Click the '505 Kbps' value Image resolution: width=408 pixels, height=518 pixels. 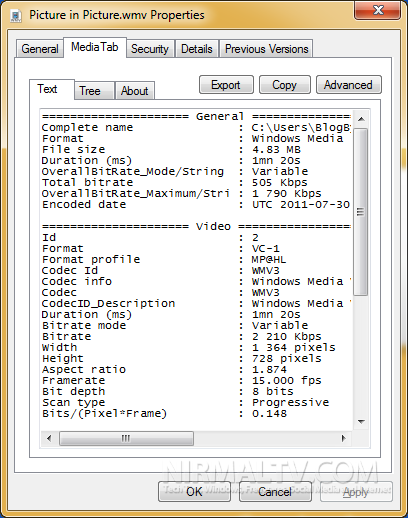pyautogui.click(x=280, y=183)
